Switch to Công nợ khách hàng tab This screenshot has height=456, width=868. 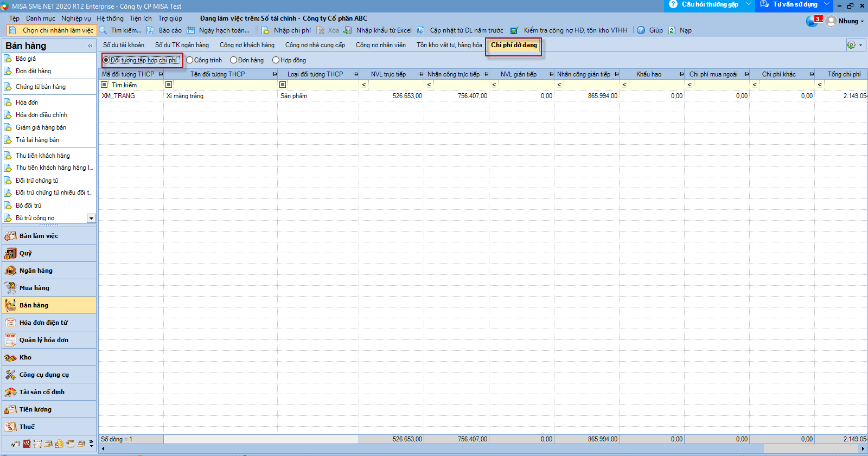click(x=247, y=45)
